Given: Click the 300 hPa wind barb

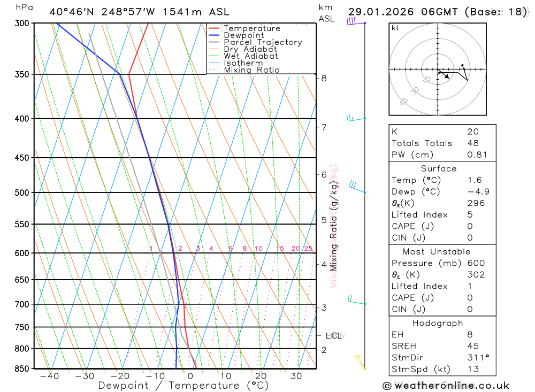Looking at the screenshot, I should pyautogui.click(x=356, y=21).
